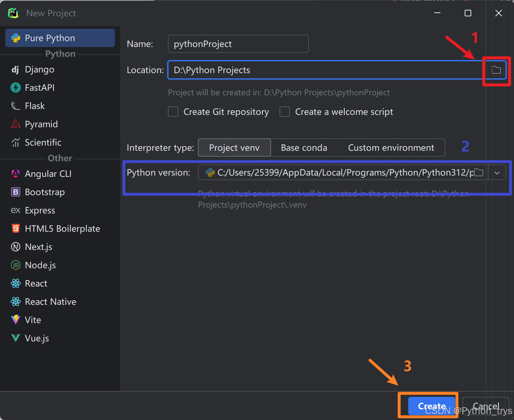Select the Pure Python project type icon
Screen dimensions: 514x420
point(16,38)
